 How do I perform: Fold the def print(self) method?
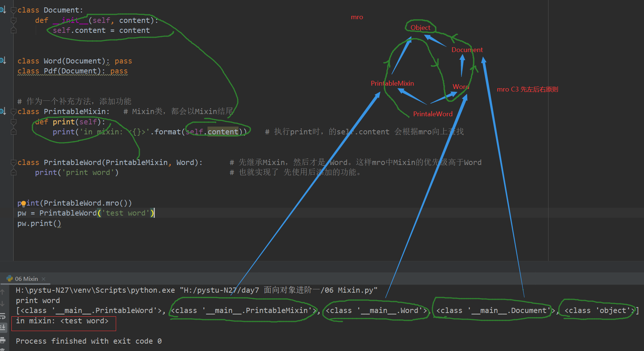point(14,122)
